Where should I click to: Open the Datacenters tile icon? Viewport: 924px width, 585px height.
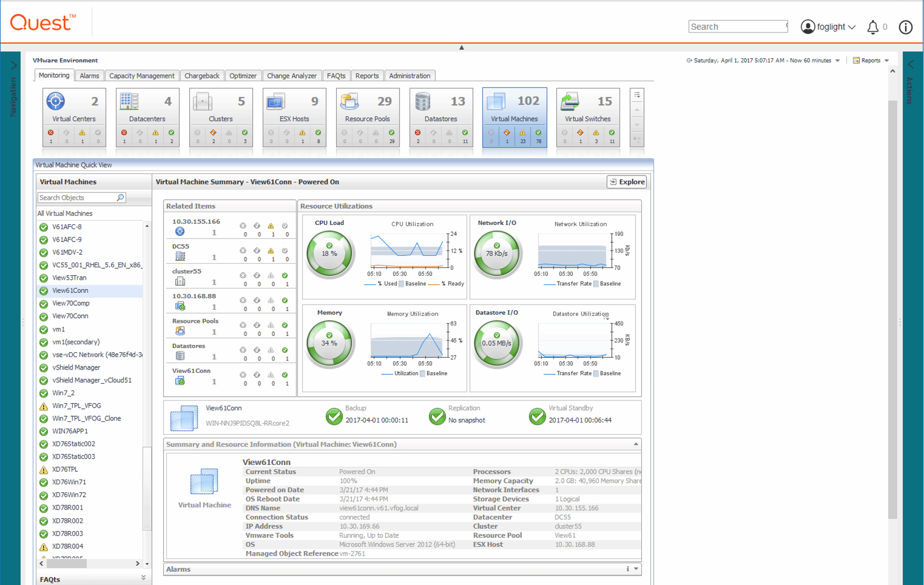(x=129, y=101)
